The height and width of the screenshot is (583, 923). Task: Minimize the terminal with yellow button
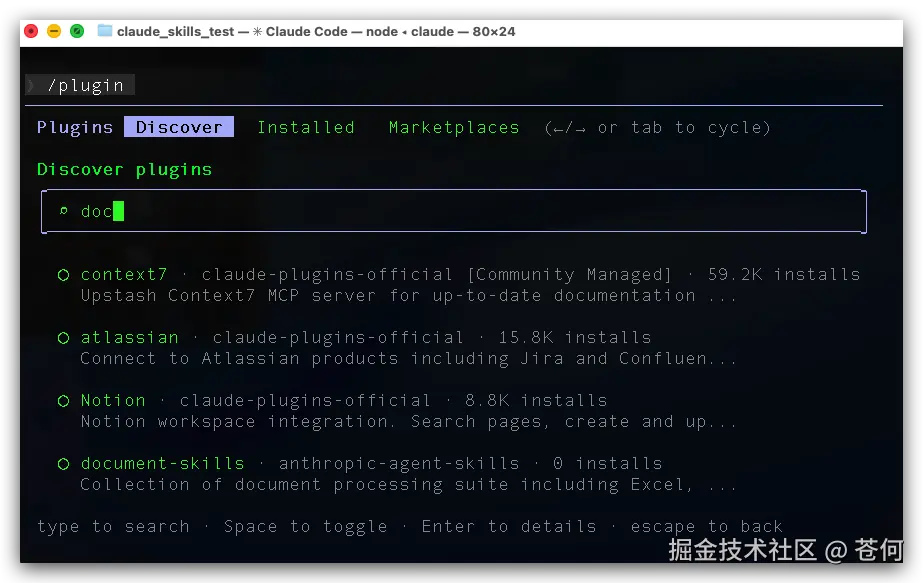pos(54,31)
